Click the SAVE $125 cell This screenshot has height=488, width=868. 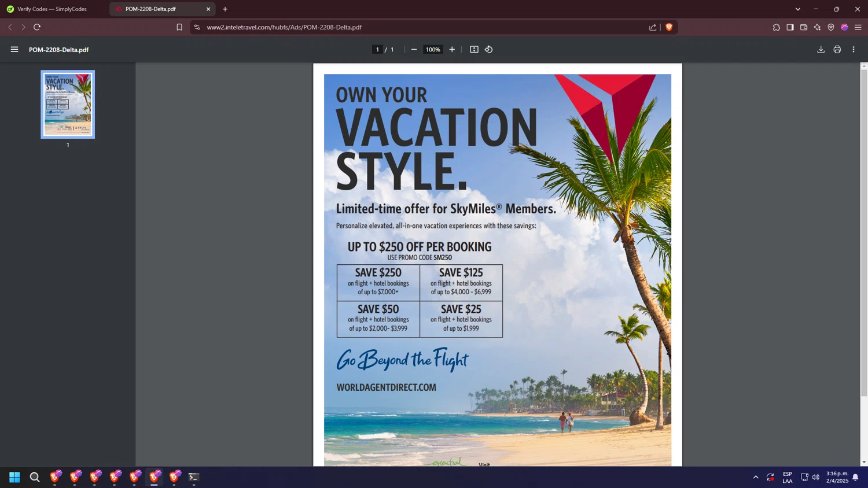click(x=461, y=283)
